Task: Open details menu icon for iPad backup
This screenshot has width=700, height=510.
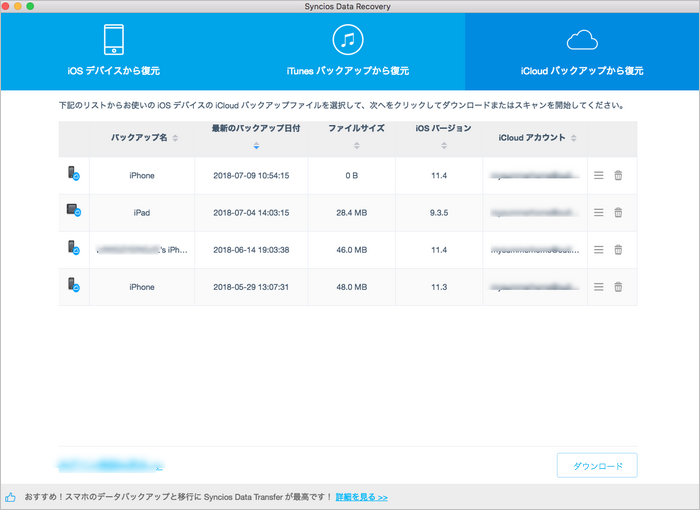Action: pyautogui.click(x=599, y=212)
